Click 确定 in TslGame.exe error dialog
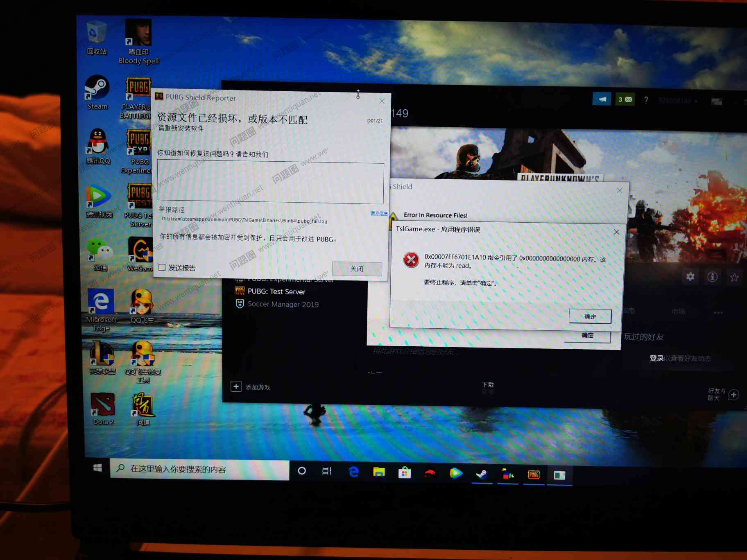Viewport: 747px width, 560px height. click(590, 316)
